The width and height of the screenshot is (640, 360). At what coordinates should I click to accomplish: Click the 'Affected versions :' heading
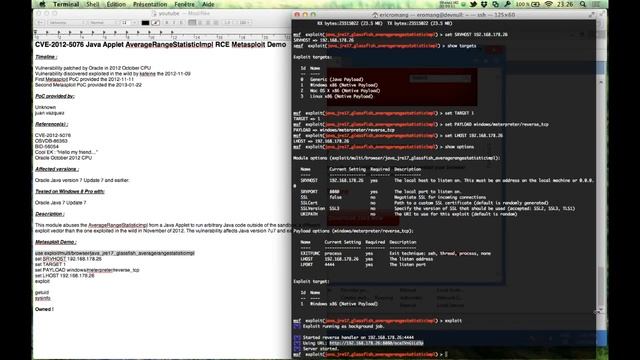(57, 169)
